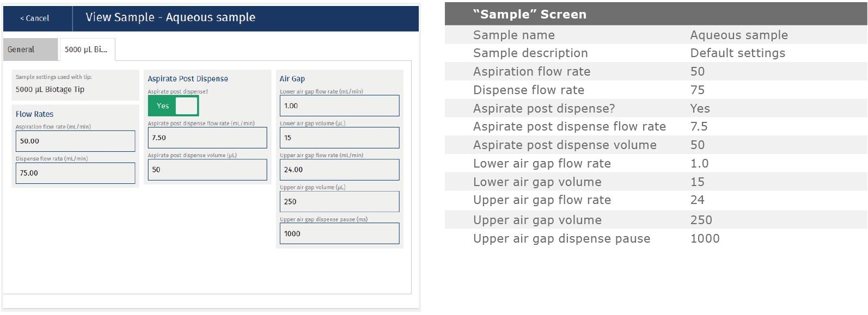Click the 5000 µL Biotage Tip label
Image resolution: width=868 pixels, height=315 pixels.
tap(50, 89)
